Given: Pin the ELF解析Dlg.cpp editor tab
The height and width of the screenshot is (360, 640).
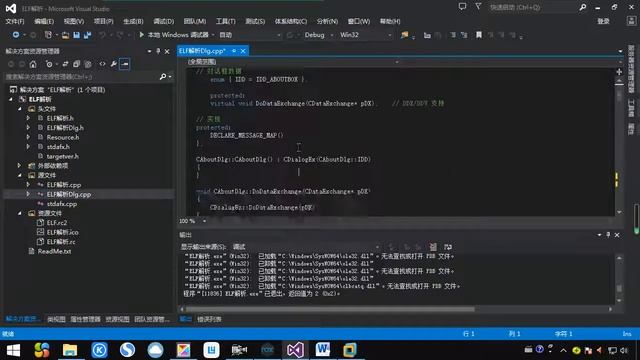Looking at the screenshot, I should coord(234,51).
